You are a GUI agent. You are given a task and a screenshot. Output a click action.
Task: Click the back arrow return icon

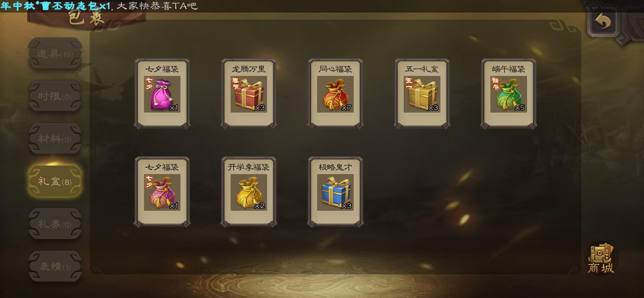tap(603, 22)
